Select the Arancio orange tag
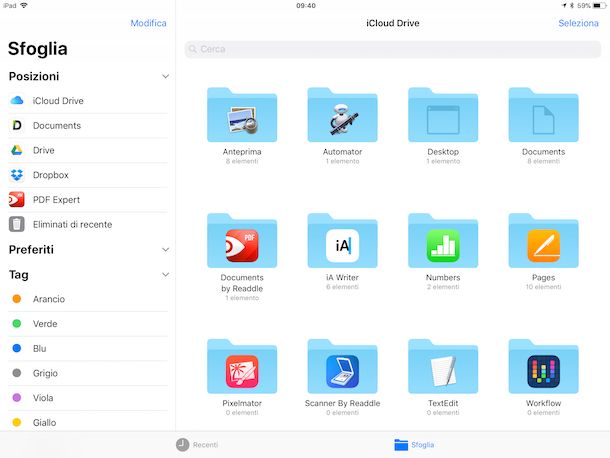610x458 pixels. pos(88,299)
